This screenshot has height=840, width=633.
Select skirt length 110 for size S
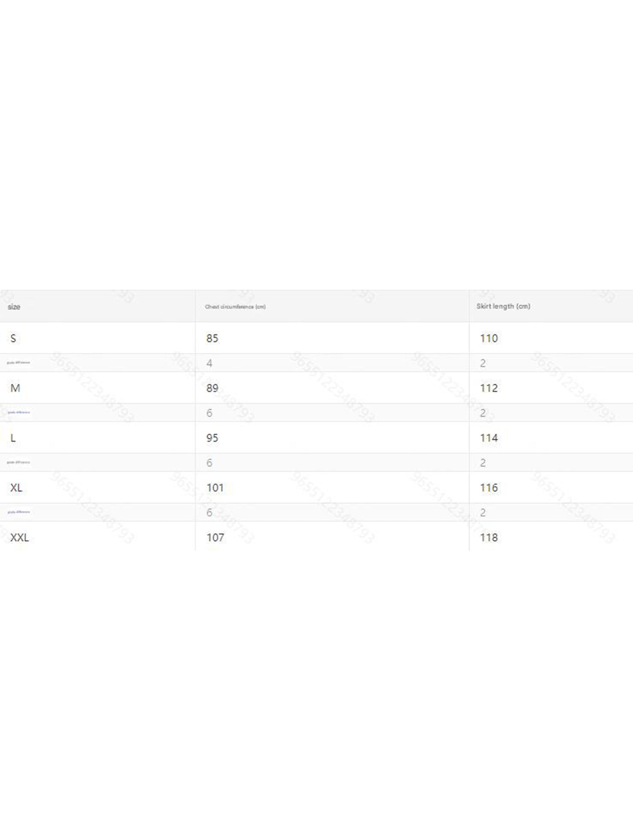[489, 338]
